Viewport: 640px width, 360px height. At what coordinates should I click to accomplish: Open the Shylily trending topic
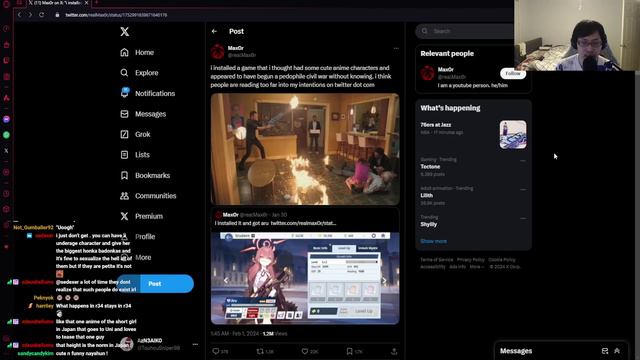click(x=429, y=224)
